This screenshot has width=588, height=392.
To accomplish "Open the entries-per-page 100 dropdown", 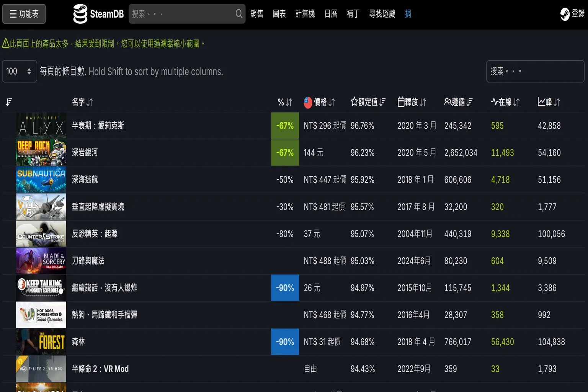I will (19, 71).
